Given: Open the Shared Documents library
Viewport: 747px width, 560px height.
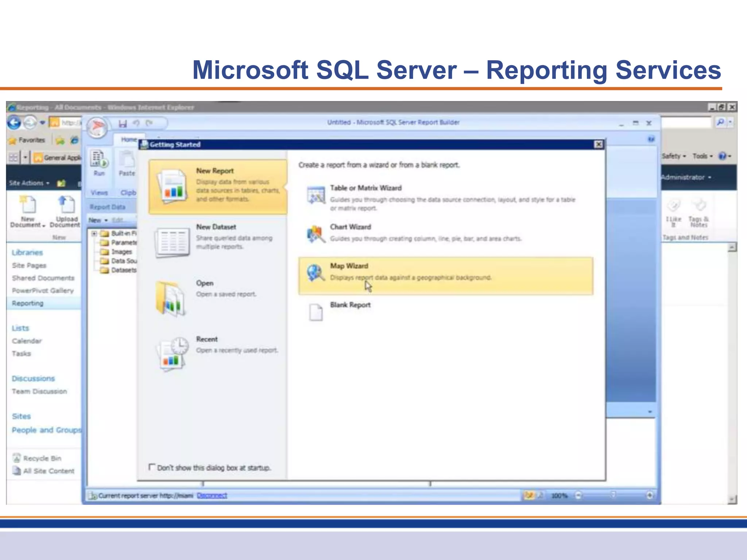Looking at the screenshot, I should point(43,278).
